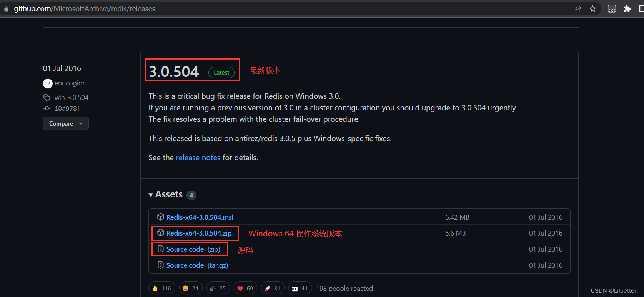644x297 pixels.
Task: Click the commit icon next to 10a978f
Action: click(x=47, y=108)
